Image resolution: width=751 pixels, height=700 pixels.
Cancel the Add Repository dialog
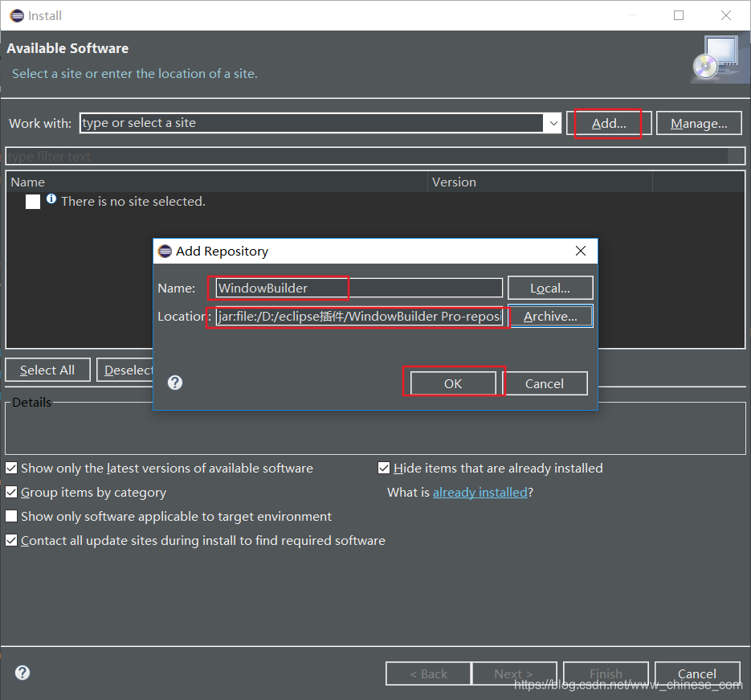point(544,384)
